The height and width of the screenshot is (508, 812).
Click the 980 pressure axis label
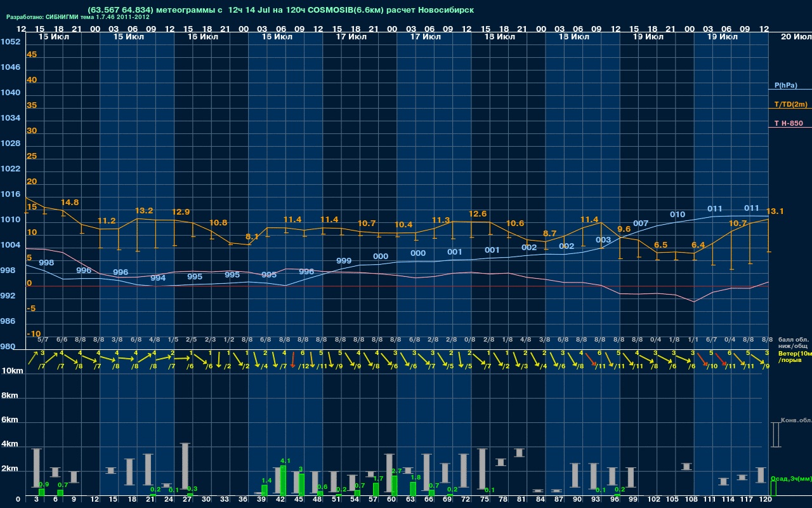pyautogui.click(x=8, y=347)
